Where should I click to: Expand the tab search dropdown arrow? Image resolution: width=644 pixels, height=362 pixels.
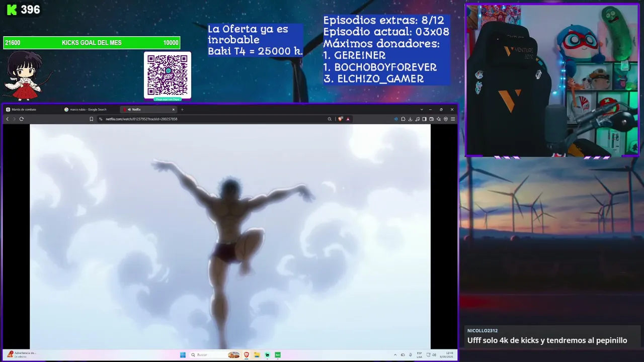pyautogui.click(x=422, y=110)
